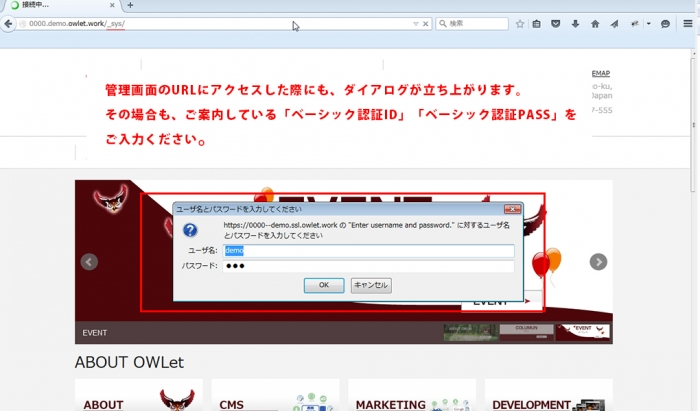Click the browser back arrow button
Image resolution: width=700 pixels, height=411 pixels.
pyautogui.click(x=8, y=24)
